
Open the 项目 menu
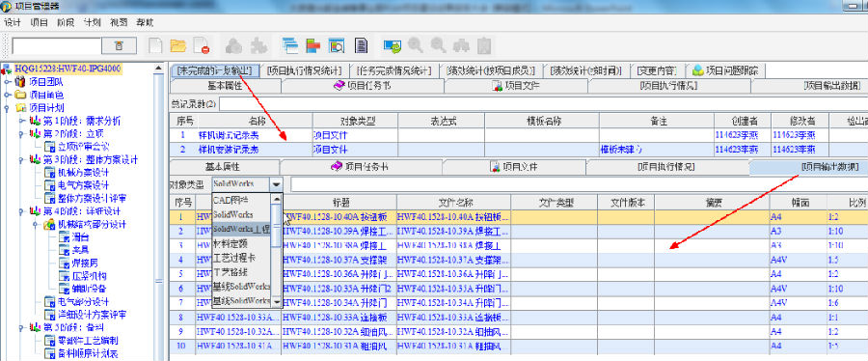coord(39,23)
